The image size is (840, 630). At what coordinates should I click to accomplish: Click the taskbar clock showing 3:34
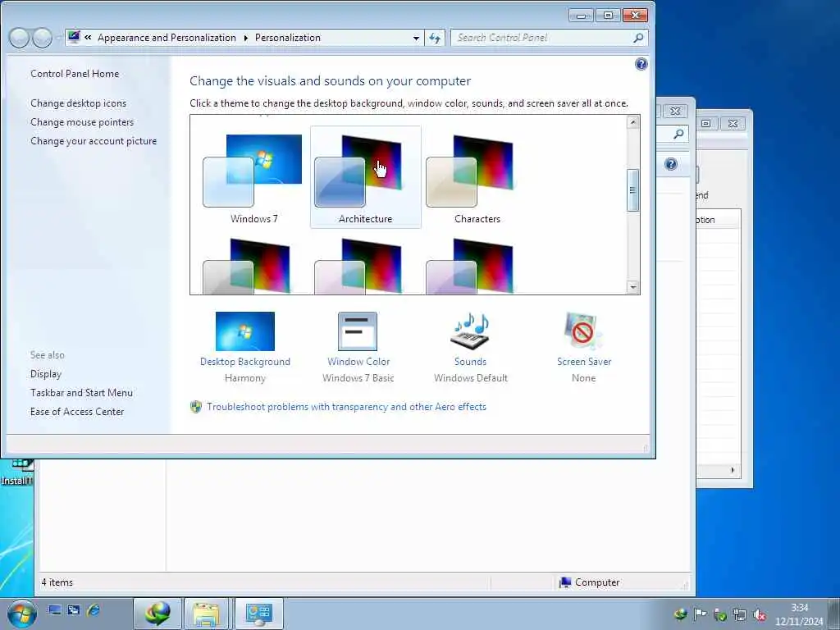[x=799, y=614]
